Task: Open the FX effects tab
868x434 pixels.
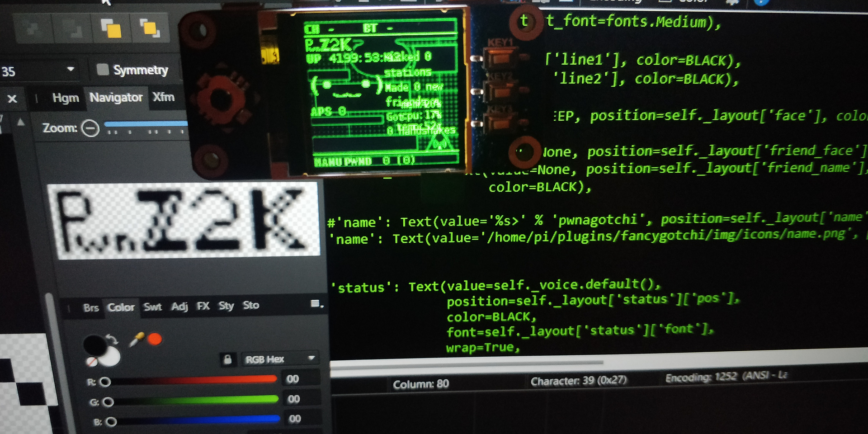Action: pos(203,306)
